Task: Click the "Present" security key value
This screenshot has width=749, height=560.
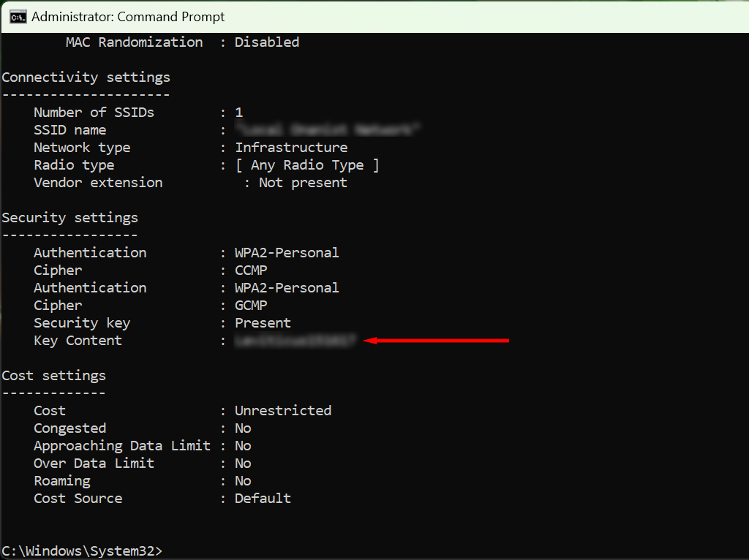Action: click(263, 323)
